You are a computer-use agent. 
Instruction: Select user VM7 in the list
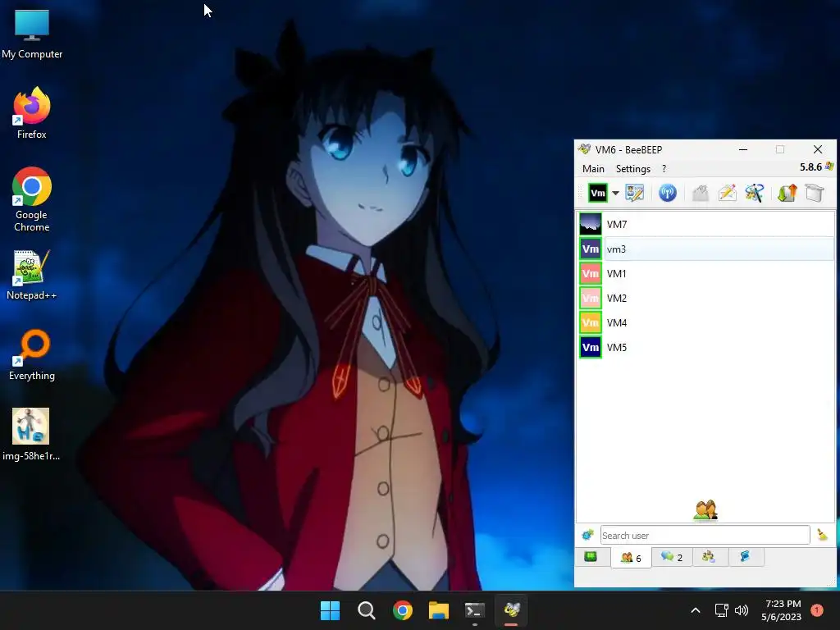point(705,225)
